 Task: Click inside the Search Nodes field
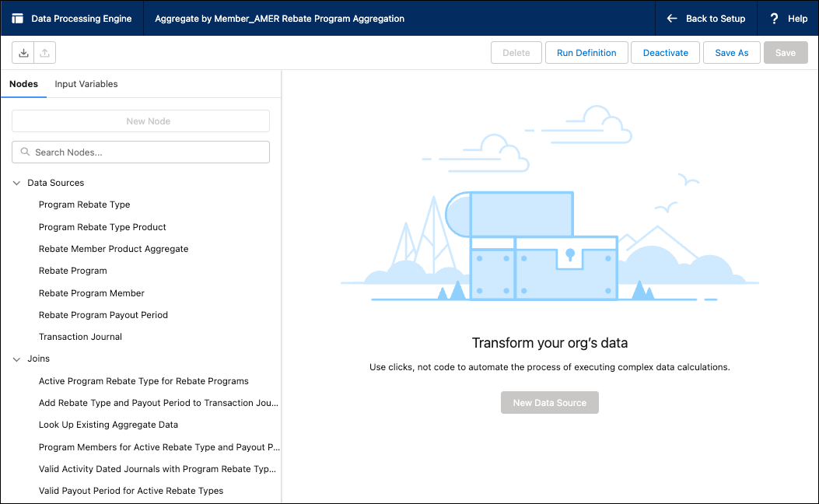pos(140,152)
